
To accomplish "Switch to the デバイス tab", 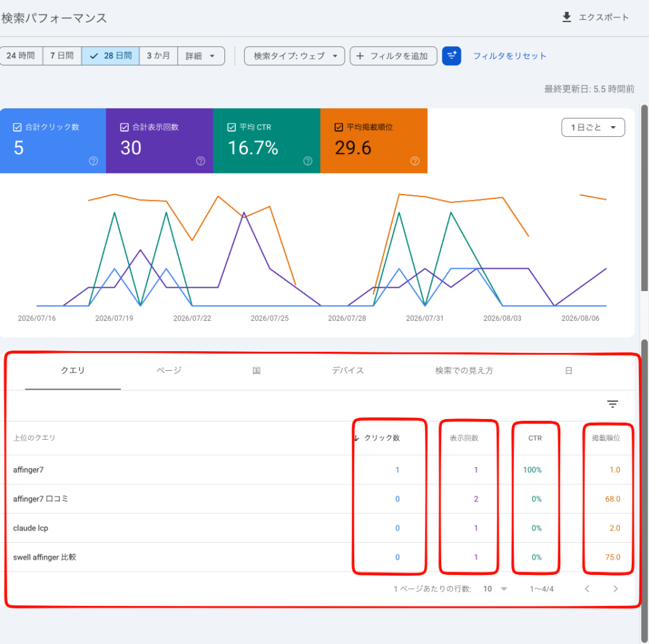I will click(x=348, y=370).
